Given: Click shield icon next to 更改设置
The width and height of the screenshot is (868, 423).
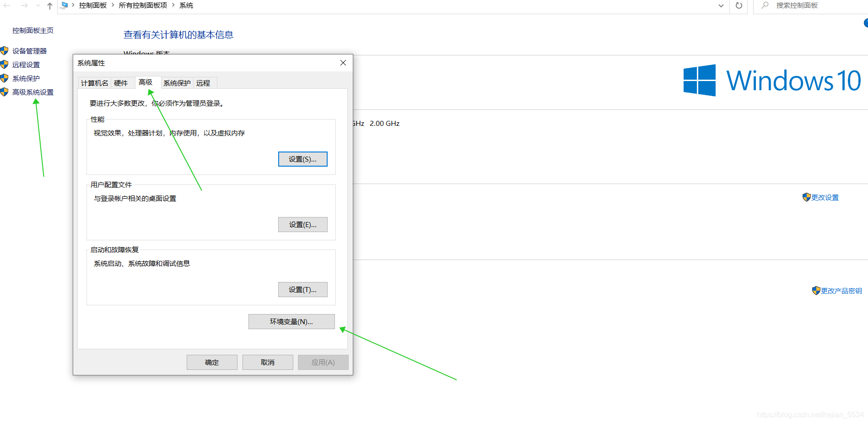Looking at the screenshot, I should [x=806, y=197].
